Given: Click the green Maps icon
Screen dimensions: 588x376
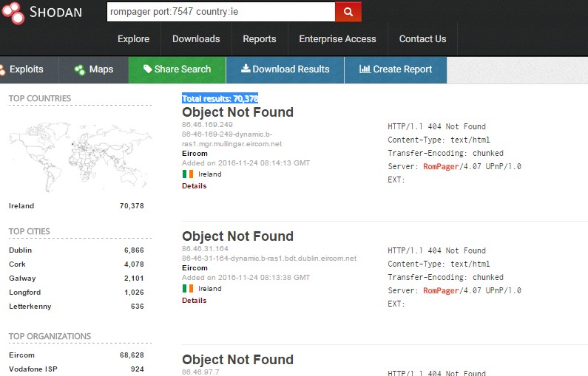Looking at the screenshot, I should (79, 69).
